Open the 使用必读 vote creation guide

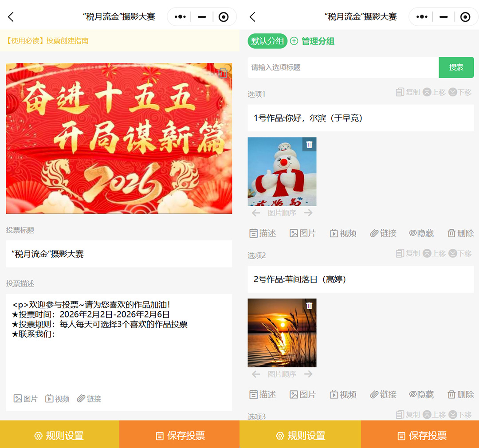coord(47,41)
